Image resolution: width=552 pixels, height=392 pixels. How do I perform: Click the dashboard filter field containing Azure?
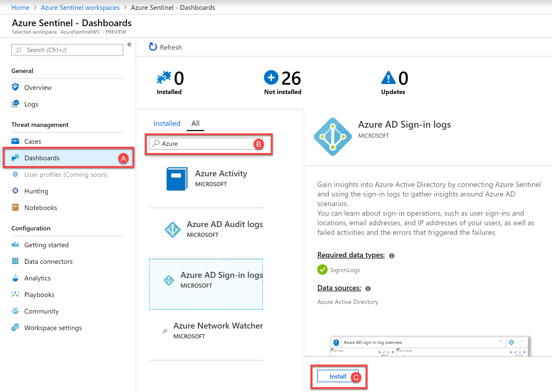click(x=206, y=143)
